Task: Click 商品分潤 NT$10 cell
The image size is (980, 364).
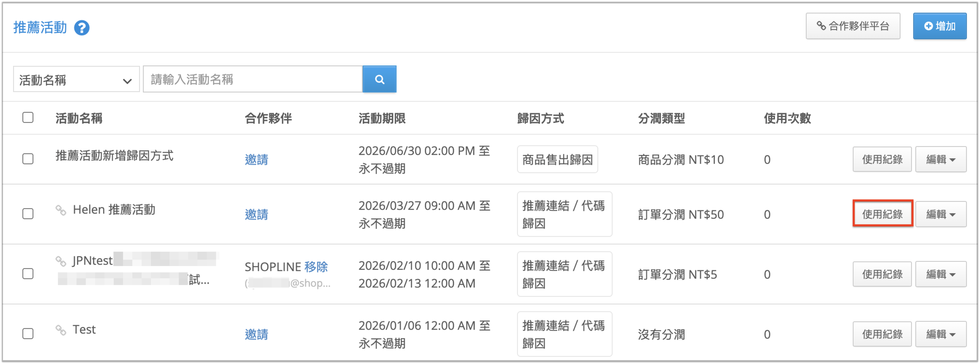Action: click(x=681, y=160)
